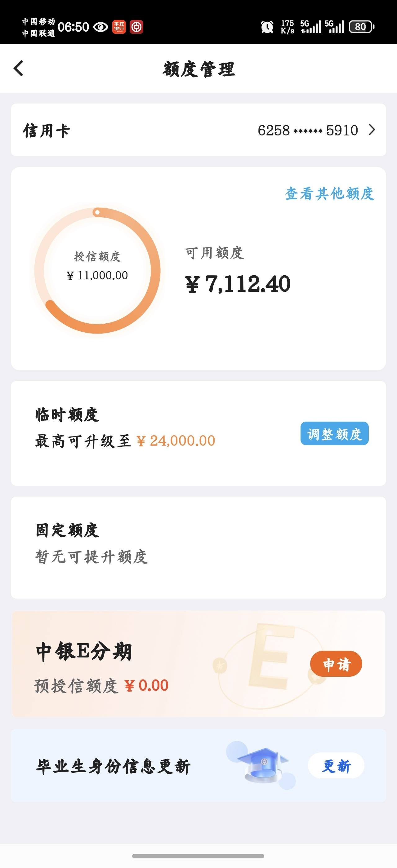Open the 信用卡 card selector row
The image size is (397, 868).
click(x=198, y=130)
